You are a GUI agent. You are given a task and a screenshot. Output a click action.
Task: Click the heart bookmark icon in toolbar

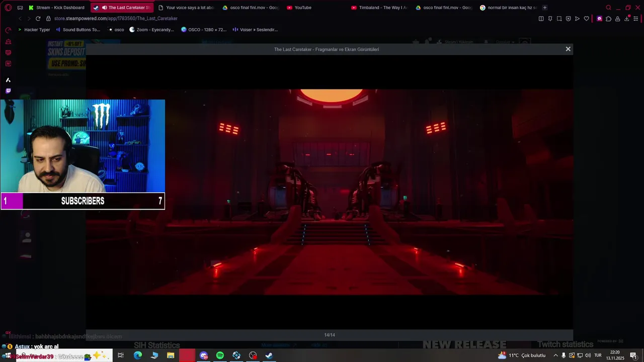(586, 19)
